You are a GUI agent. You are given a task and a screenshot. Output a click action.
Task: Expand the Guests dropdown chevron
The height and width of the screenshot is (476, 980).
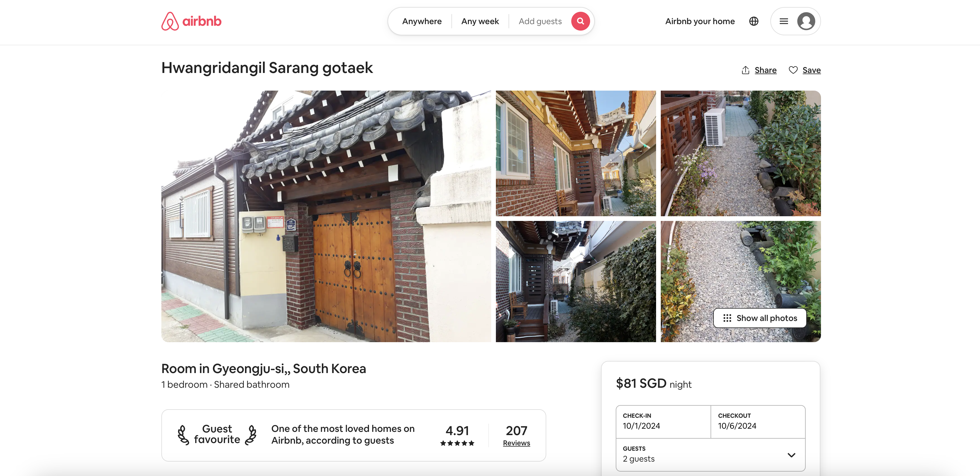[x=791, y=455]
